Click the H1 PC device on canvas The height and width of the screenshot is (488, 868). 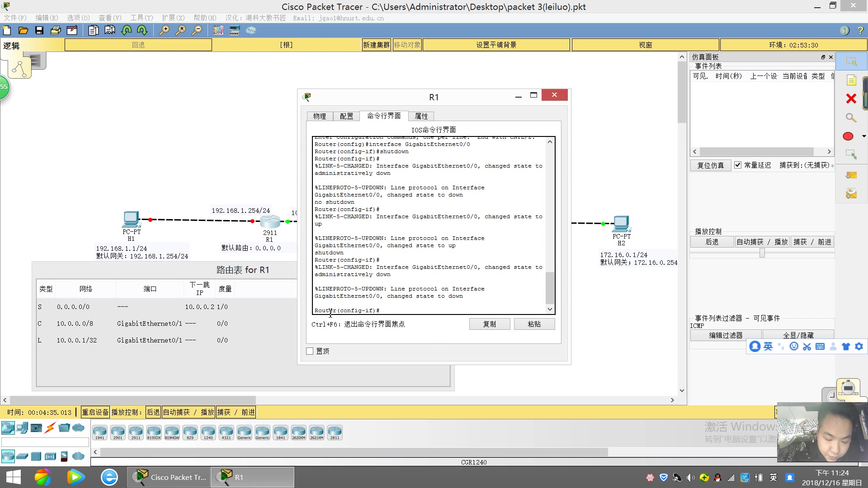click(131, 220)
